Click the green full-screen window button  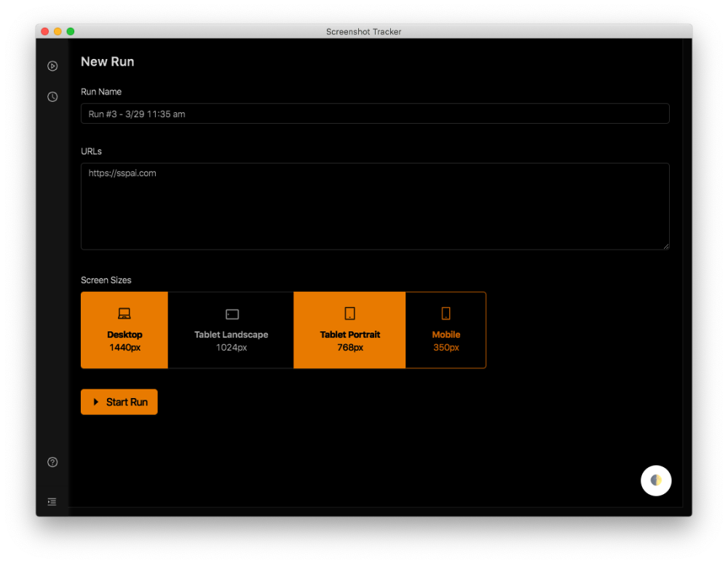pyautogui.click(x=71, y=31)
